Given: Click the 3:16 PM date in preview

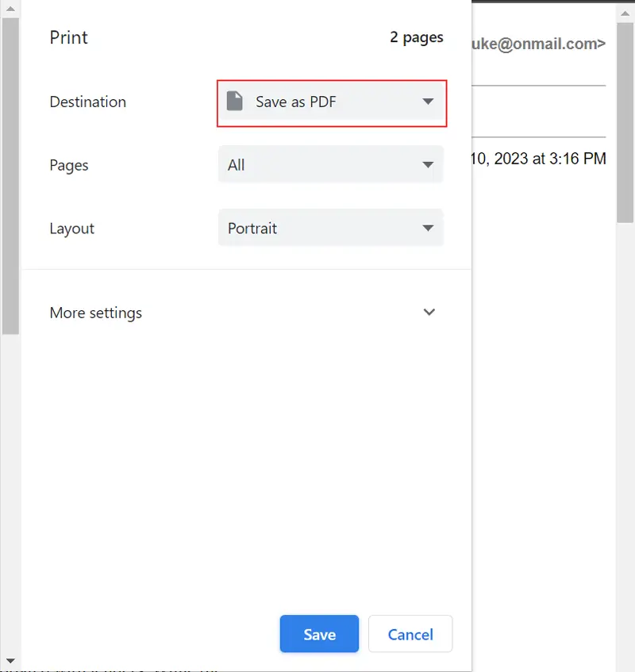Looking at the screenshot, I should tap(538, 159).
